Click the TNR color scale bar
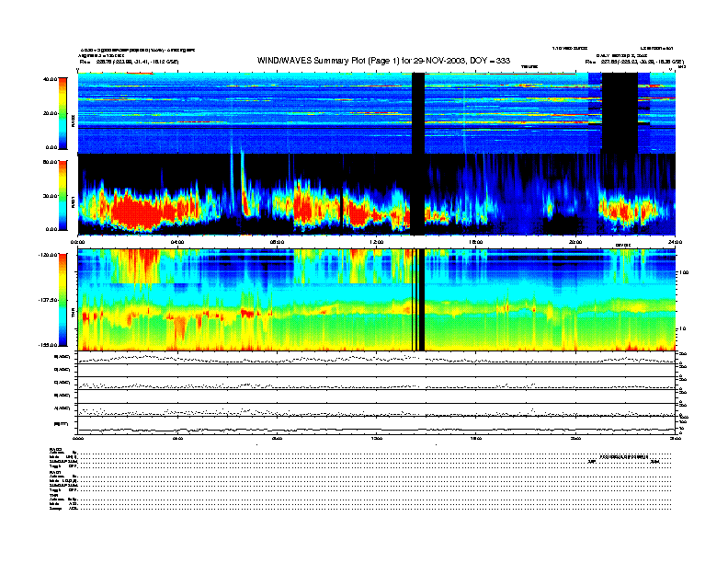728x563 pixels. point(63,300)
